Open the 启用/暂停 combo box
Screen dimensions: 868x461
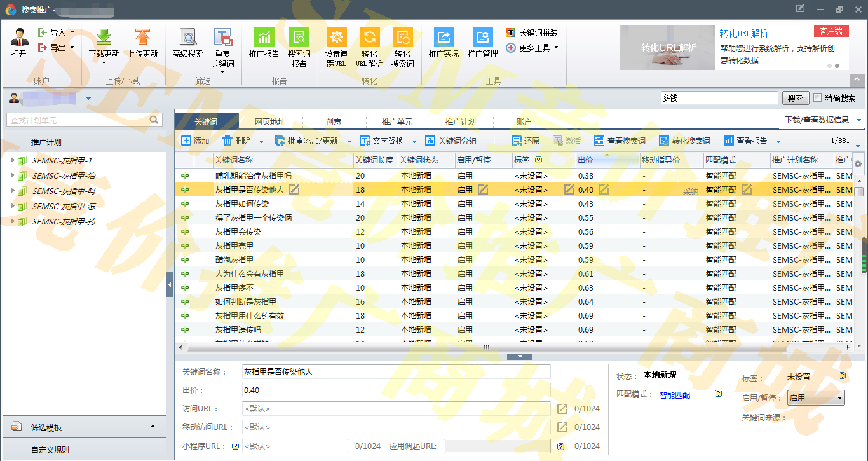pyautogui.click(x=815, y=398)
